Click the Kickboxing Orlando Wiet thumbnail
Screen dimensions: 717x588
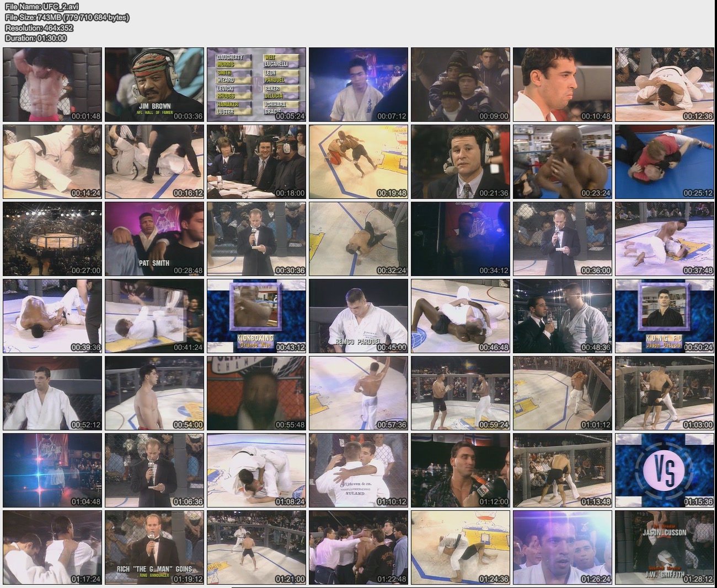pos(256,316)
